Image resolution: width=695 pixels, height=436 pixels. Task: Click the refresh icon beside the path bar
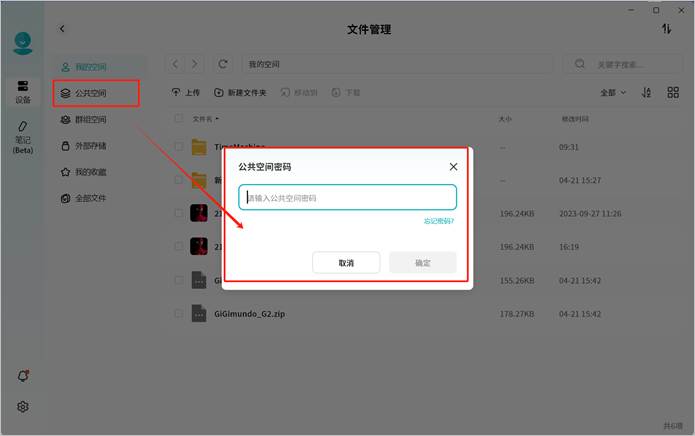[223, 64]
